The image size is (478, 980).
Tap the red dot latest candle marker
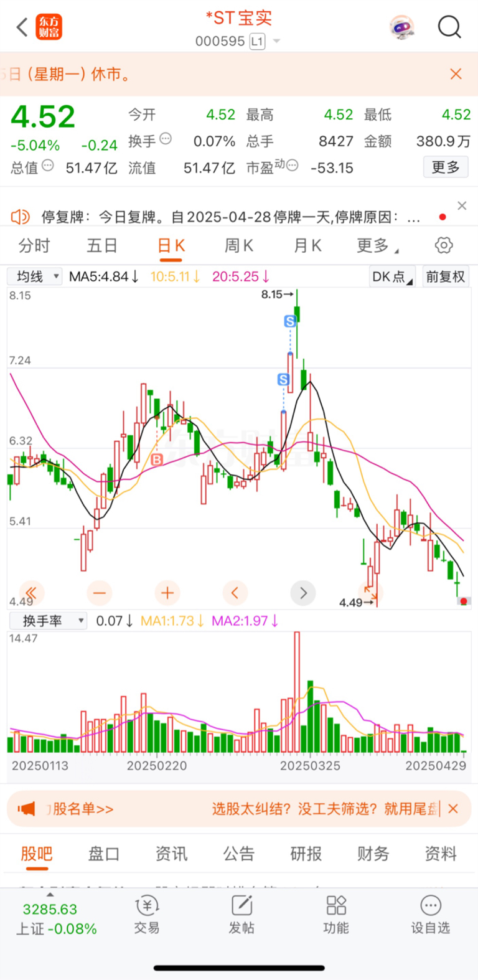pyautogui.click(x=464, y=601)
